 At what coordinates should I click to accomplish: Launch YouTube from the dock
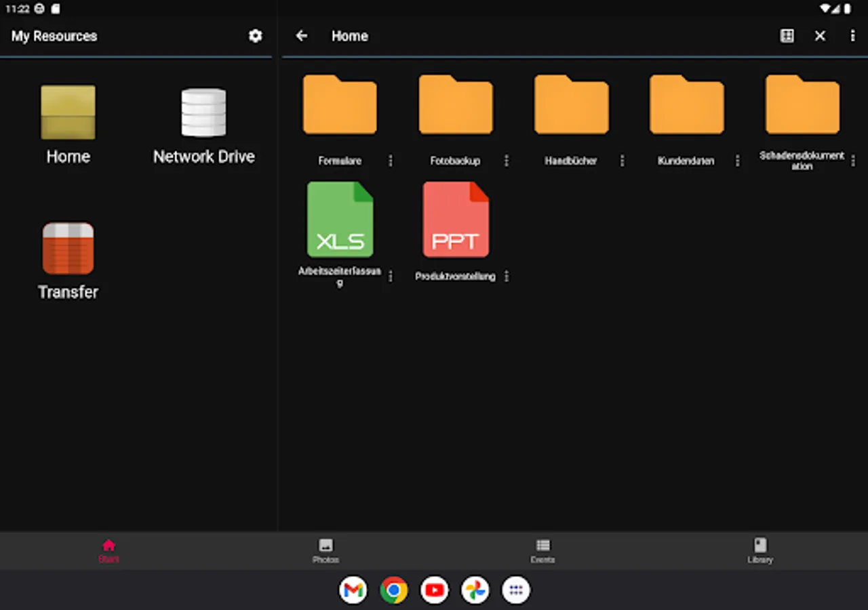pyautogui.click(x=435, y=590)
